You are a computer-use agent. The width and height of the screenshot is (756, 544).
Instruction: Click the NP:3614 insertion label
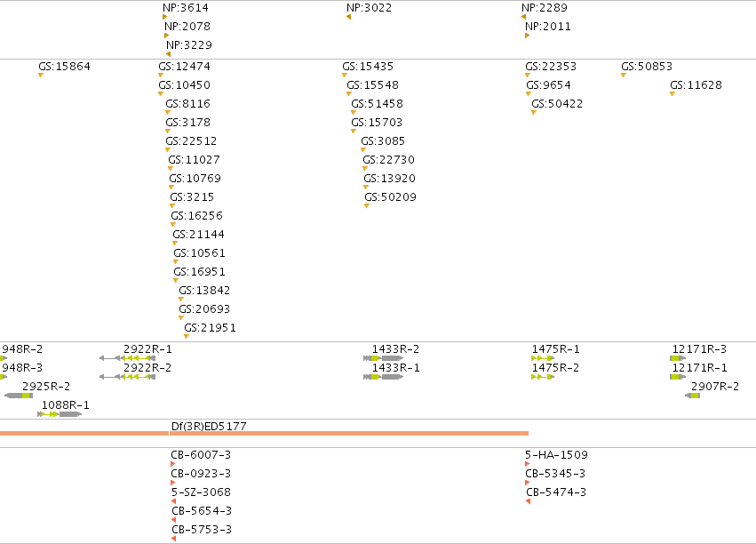click(186, 8)
